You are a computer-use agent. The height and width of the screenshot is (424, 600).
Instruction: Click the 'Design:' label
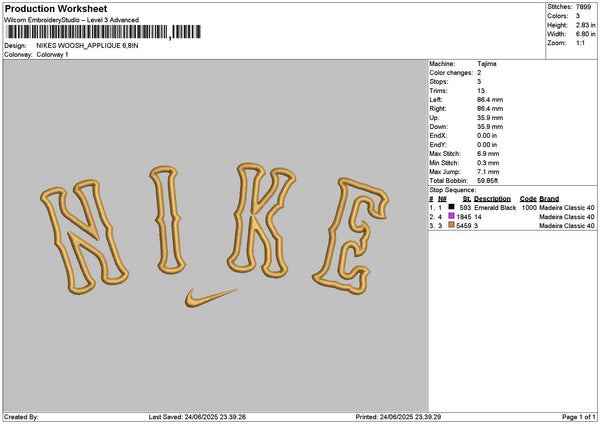(x=15, y=46)
